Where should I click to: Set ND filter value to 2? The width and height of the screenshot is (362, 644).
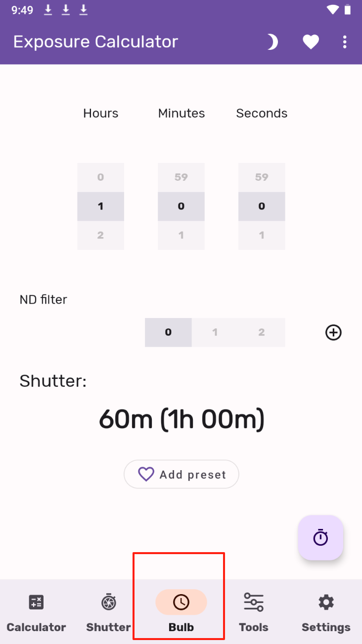point(262,332)
